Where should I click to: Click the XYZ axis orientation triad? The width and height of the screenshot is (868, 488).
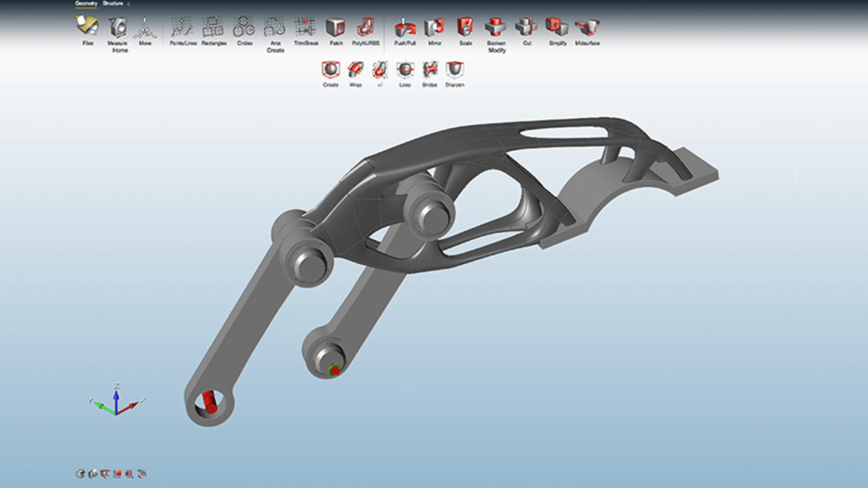tap(116, 401)
